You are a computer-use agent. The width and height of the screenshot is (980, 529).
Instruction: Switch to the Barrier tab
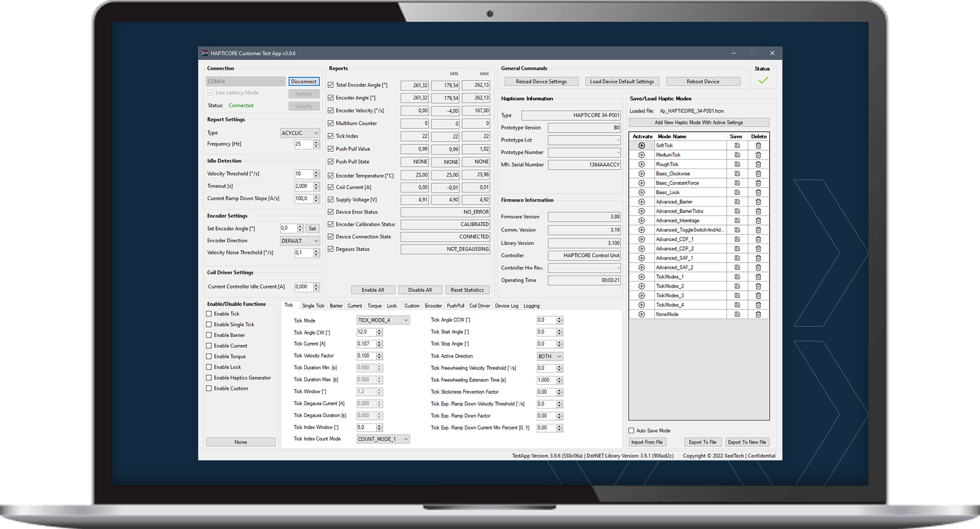click(336, 306)
